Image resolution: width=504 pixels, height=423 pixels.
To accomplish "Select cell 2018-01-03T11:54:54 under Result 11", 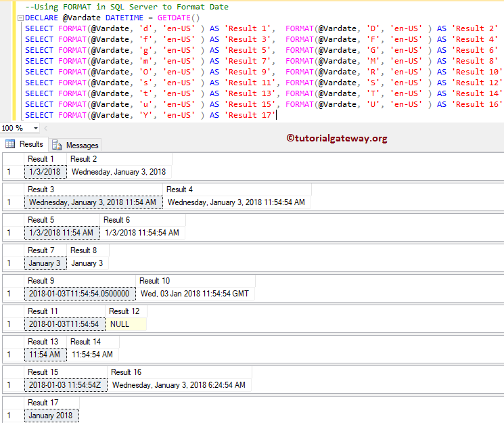I will 65,324.
